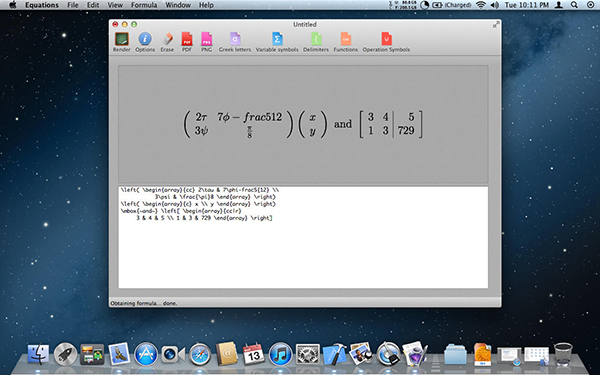Open iPhoto in the Dock
Image resolution: width=600 pixels, height=375 pixels.
(x=361, y=354)
